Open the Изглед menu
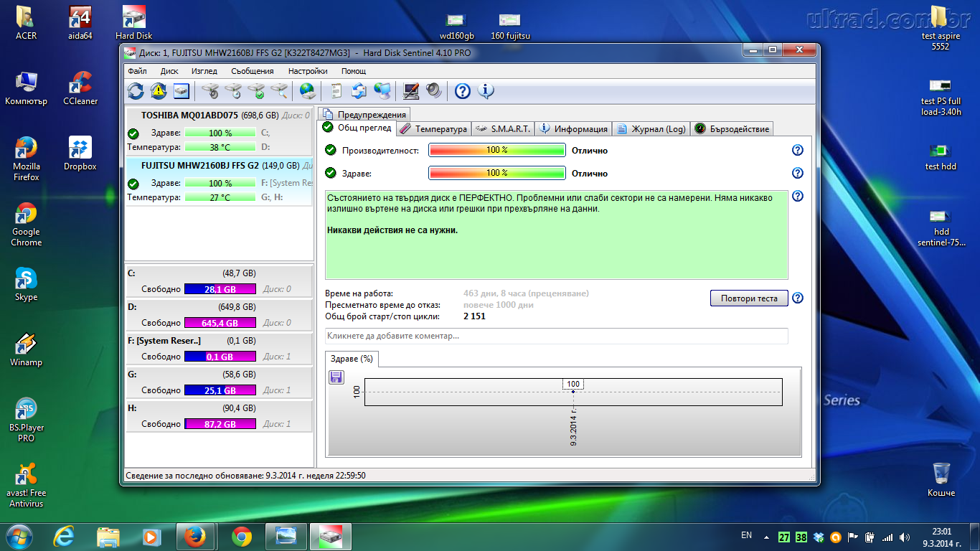Viewport: 980px width, 551px height. (204, 71)
